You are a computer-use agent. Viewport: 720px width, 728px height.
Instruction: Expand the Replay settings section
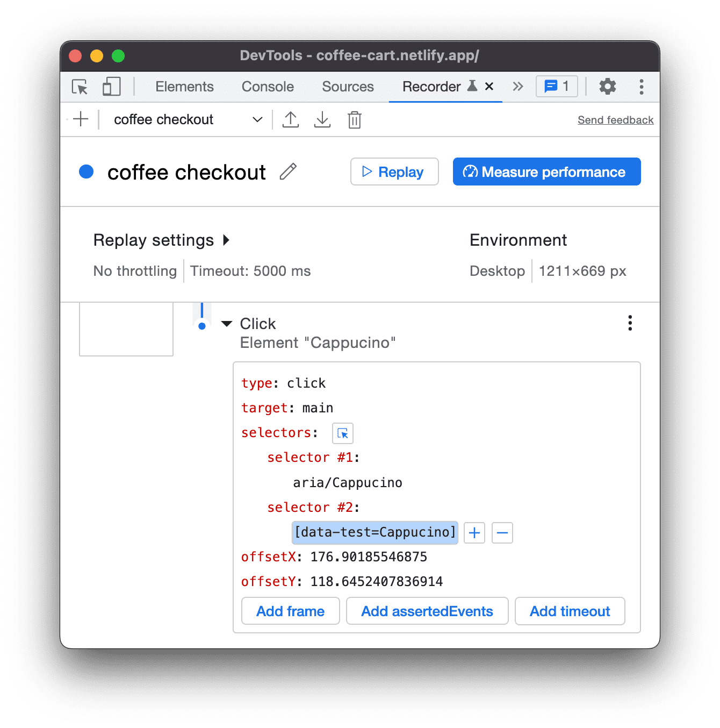[x=226, y=240]
